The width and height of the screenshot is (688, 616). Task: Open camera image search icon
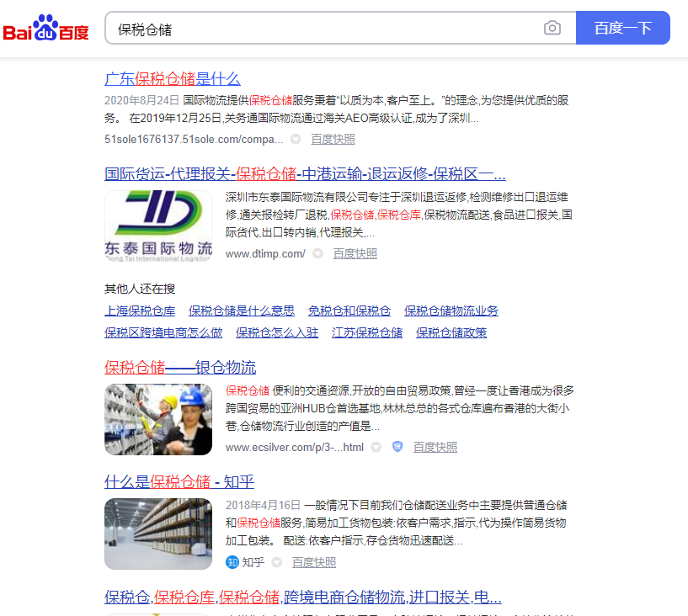(x=552, y=28)
